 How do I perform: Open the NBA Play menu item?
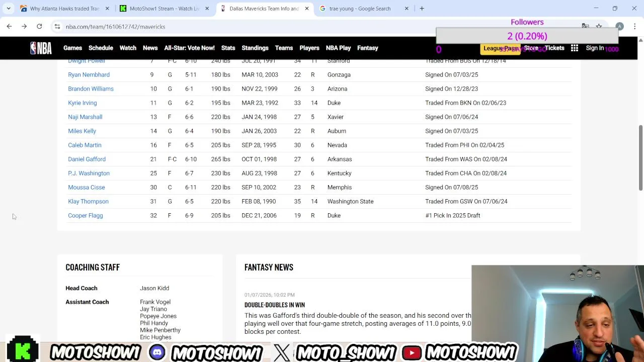(x=338, y=48)
